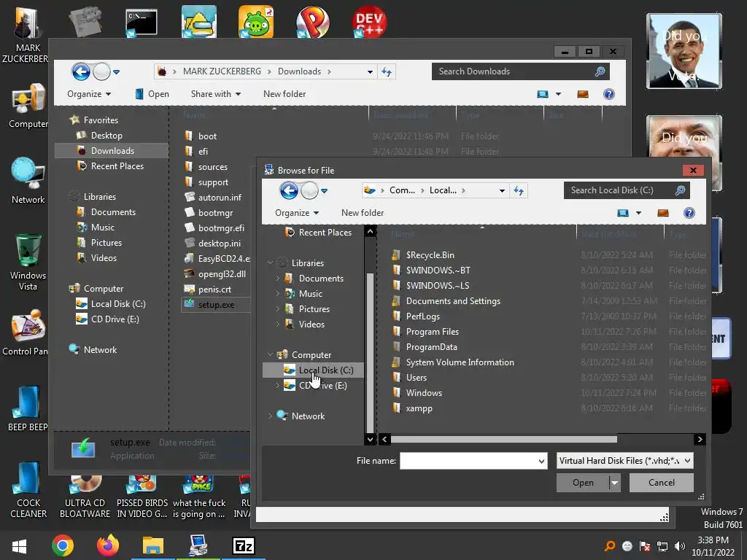
Task: Click navigation pane scroll down arrow
Action: [370, 439]
